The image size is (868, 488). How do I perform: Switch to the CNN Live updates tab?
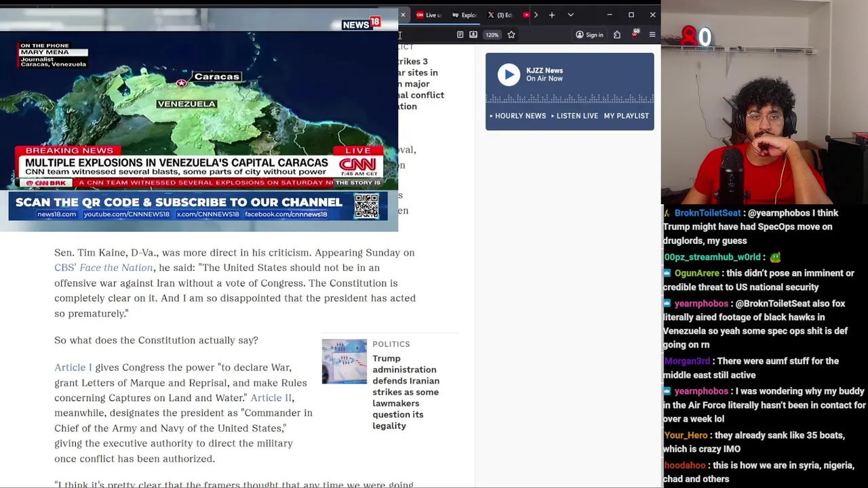[x=429, y=15]
